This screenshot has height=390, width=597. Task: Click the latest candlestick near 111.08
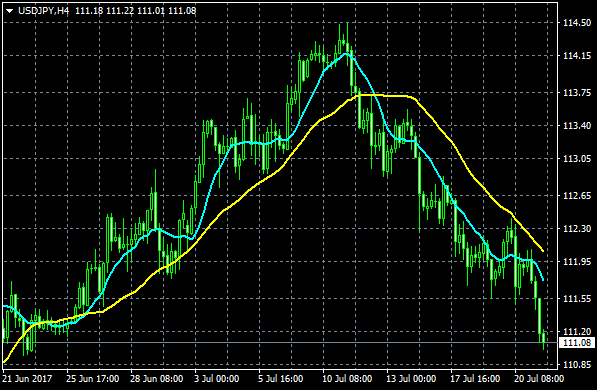pos(543,338)
